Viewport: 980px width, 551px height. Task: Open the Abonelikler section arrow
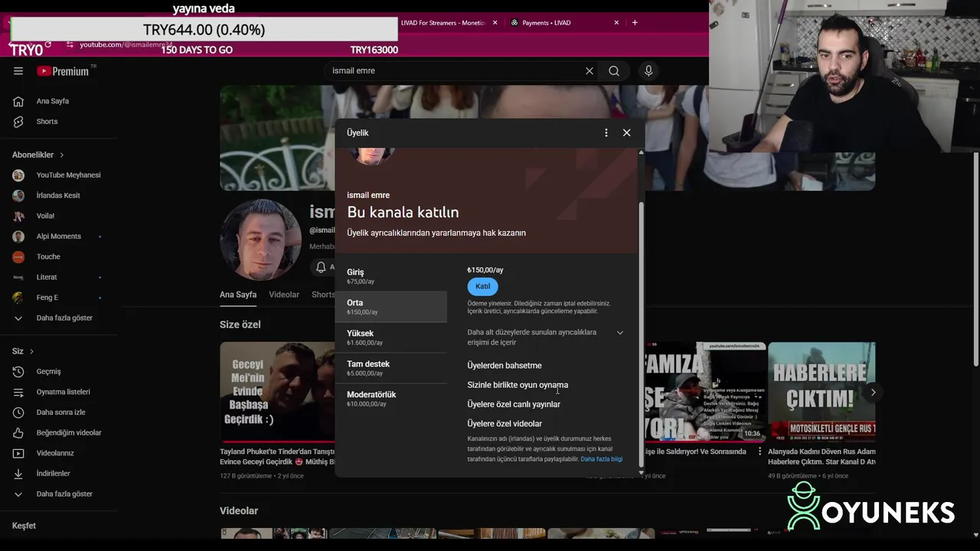62,155
